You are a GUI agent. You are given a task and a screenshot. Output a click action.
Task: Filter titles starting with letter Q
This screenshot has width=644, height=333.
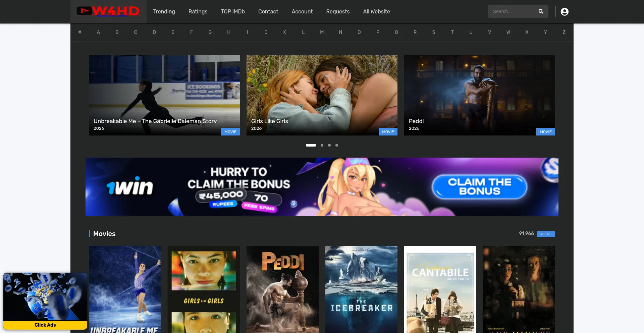396,32
